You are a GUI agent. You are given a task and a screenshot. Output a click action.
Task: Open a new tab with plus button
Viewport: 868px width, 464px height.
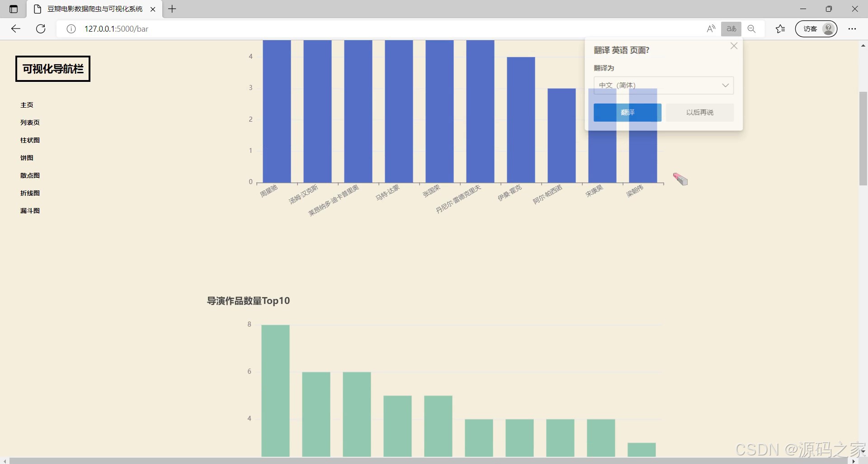pyautogui.click(x=172, y=9)
